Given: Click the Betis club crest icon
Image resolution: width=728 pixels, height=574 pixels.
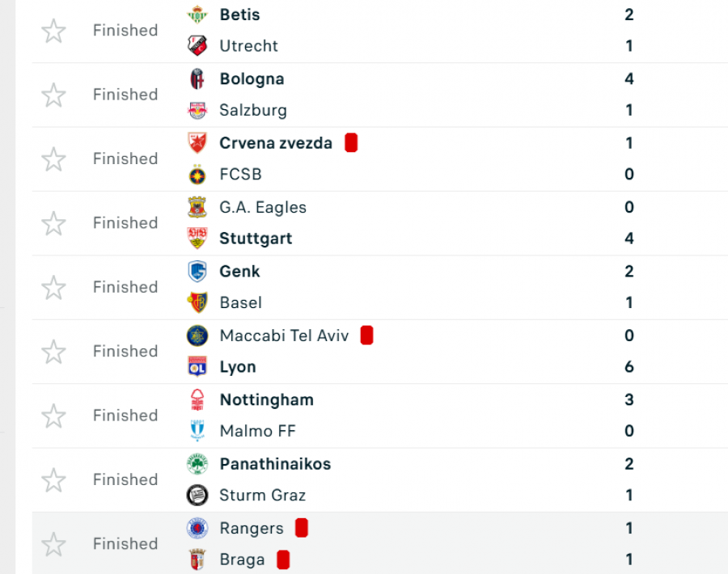Looking at the screenshot, I should (x=197, y=15).
